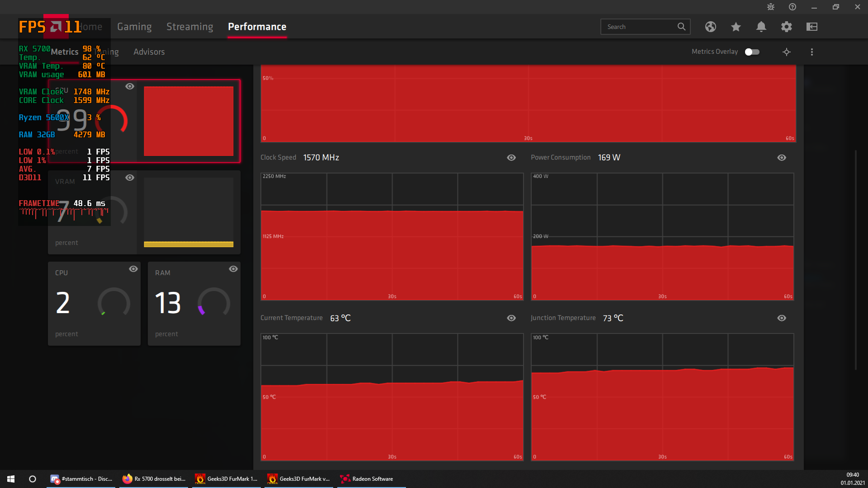Switch to the Streaming tab
Screen dimensions: 868x488
(x=189, y=27)
